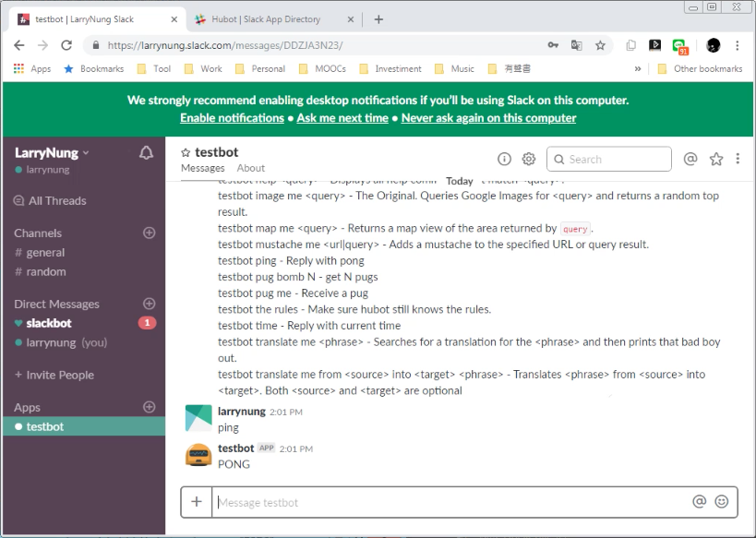Close the Hubot Slack App Directory tab
Image resolution: width=756 pixels, height=538 pixels.
[x=351, y=19]
